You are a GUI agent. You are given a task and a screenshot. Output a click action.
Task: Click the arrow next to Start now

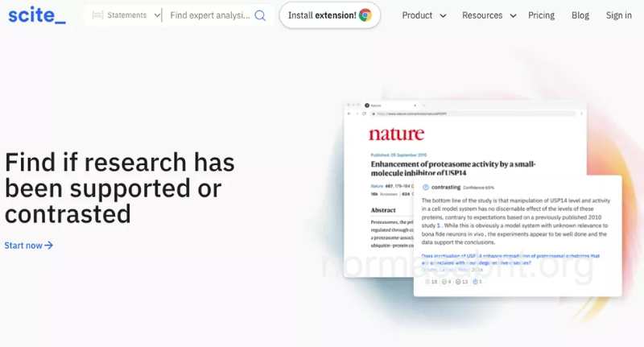49,246
